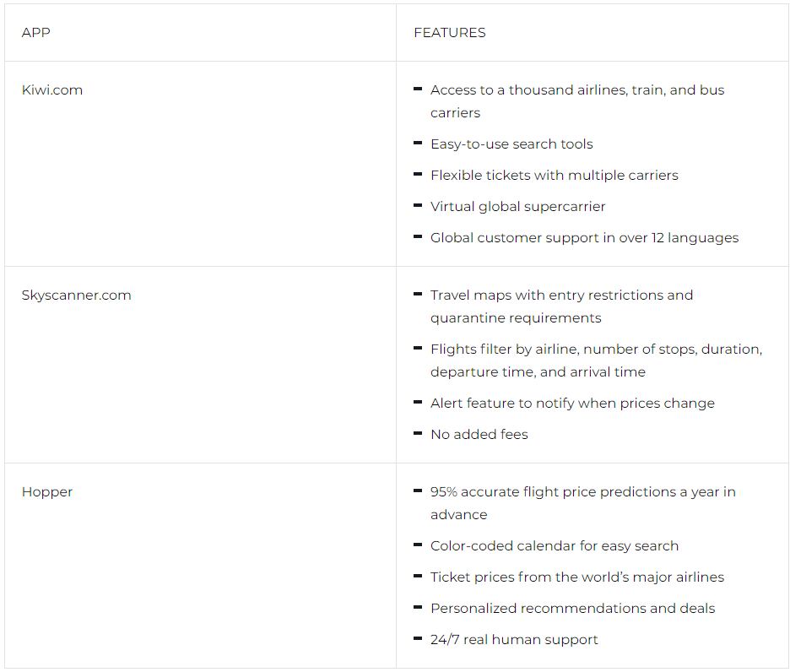790x672 pixels.
Task: Select the Kiwi.com app name
Action: [51, 89]
